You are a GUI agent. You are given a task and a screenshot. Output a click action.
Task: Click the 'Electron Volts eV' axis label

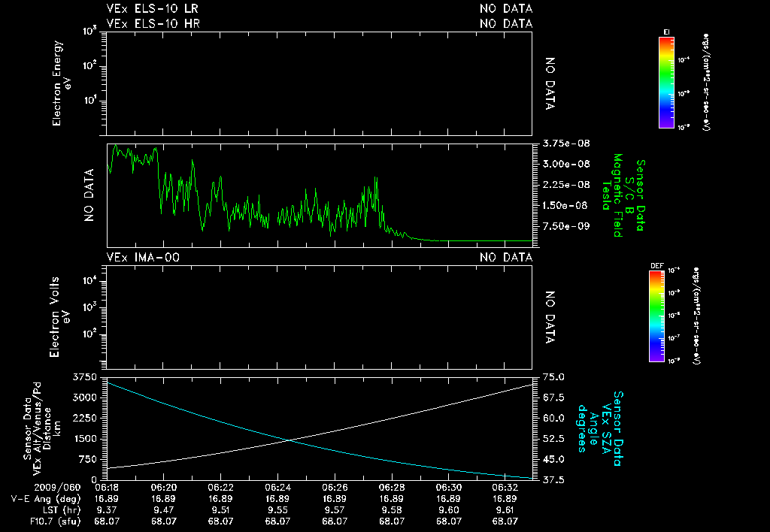coord(59,316)
